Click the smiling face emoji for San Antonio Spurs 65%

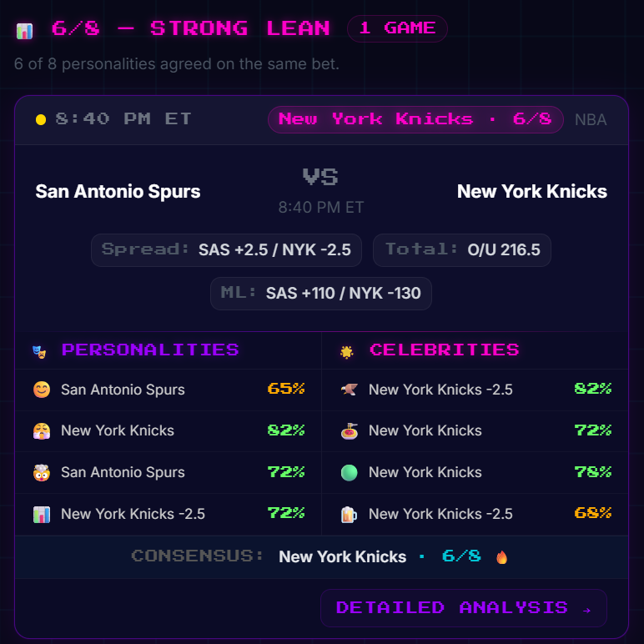coord(42,390)
